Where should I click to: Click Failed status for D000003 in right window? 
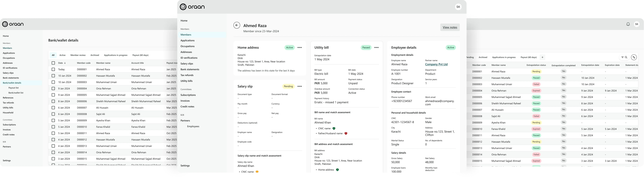click(x=536, y=84)
